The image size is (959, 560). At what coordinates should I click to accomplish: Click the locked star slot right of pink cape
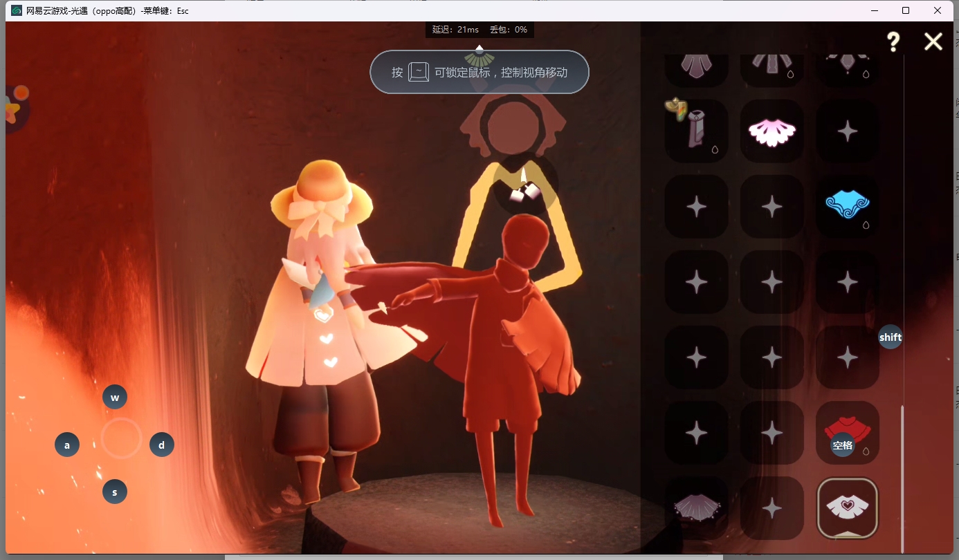(x=848, y=131)
